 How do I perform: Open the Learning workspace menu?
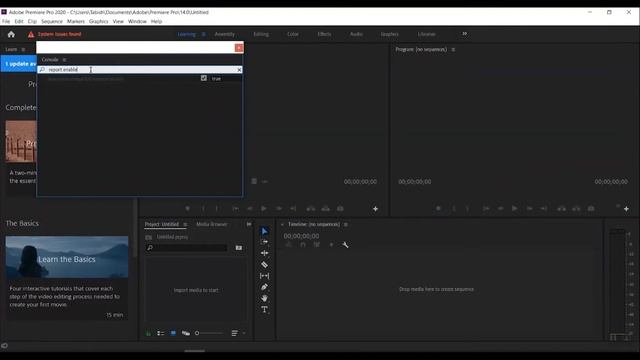(204, 34)
